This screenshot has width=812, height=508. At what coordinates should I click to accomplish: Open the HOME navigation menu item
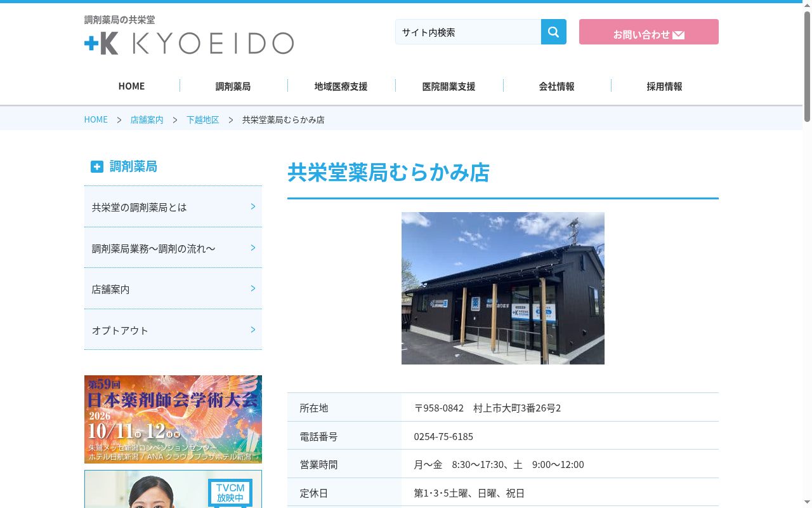click(x=131, y=86)
